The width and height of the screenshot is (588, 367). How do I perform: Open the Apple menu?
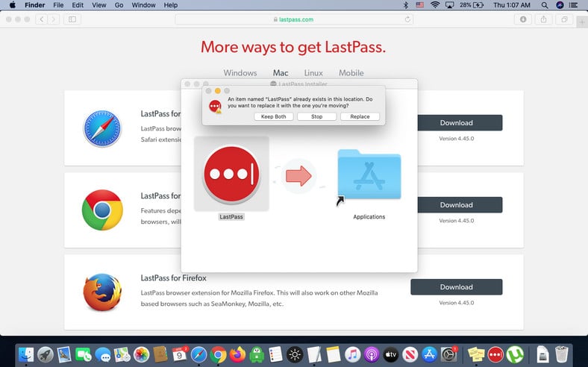click(x=12, y=5)
